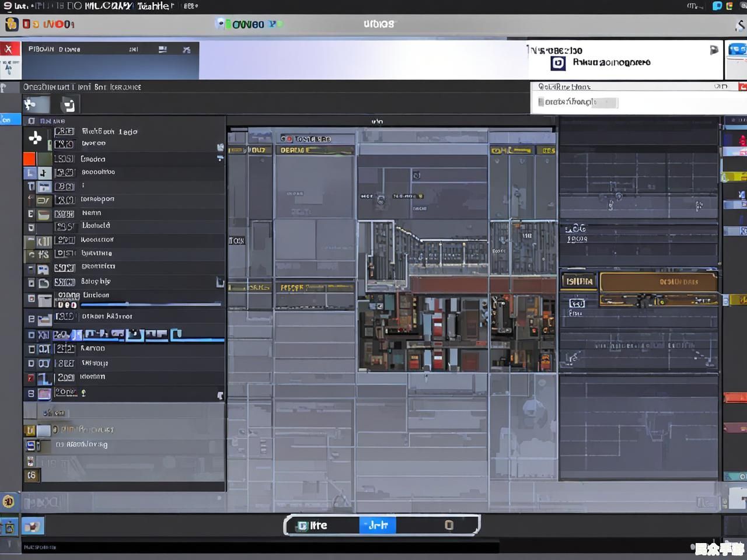The width and height of the screenshot is (747, 560).
Task: Toggle the red checkbox on the 'Idontm' row
Action: pyautogui.click(x=32, y=378)
